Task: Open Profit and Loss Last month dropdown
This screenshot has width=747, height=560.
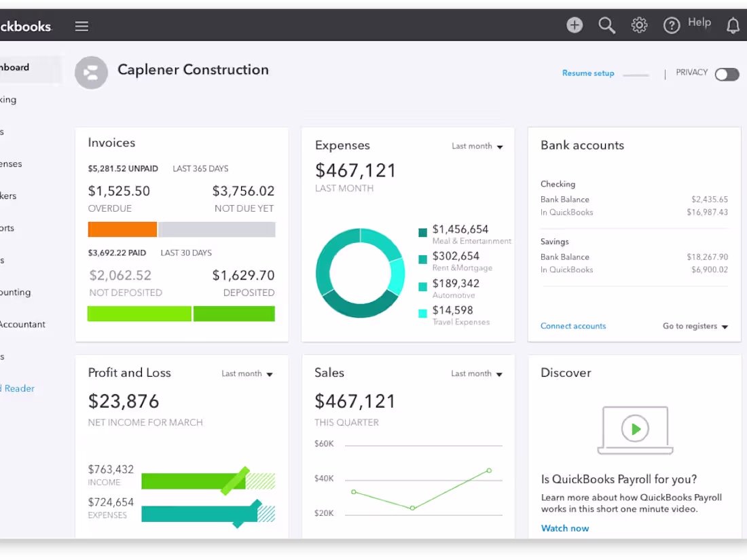Action: (x=247, y=374)
